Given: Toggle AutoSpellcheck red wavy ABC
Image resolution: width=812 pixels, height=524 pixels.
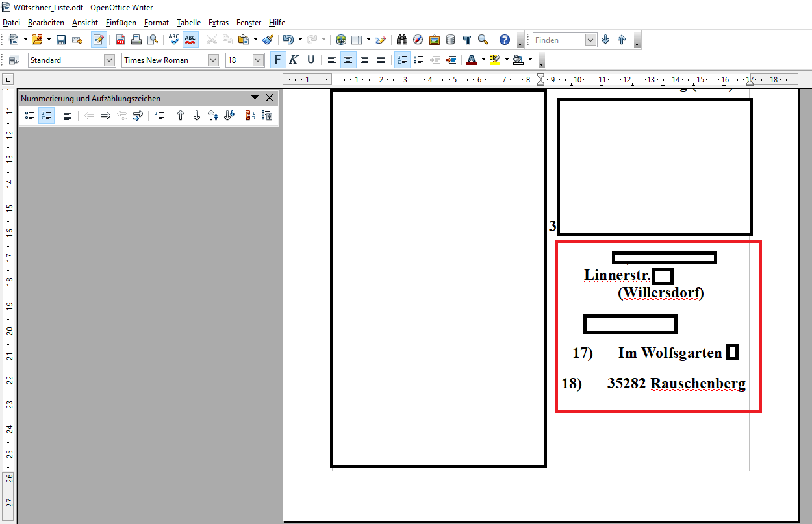Looking at the screenshot, I should click(190, 40).
